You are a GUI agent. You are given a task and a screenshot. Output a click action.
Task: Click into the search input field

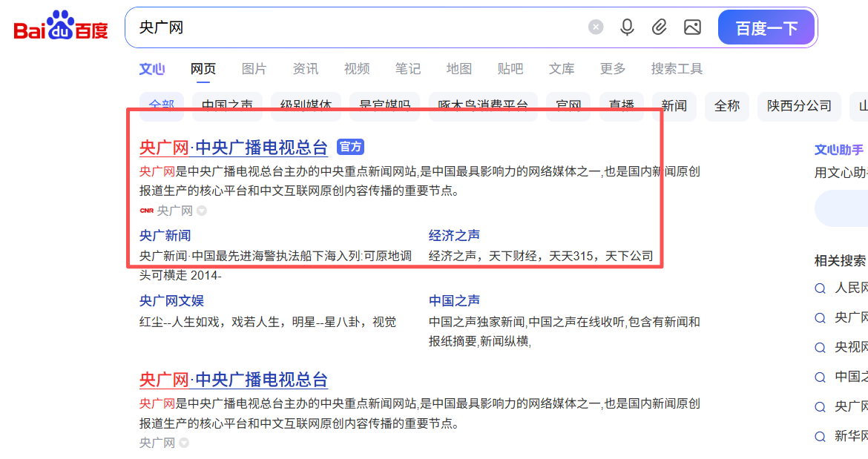(356, 27)
